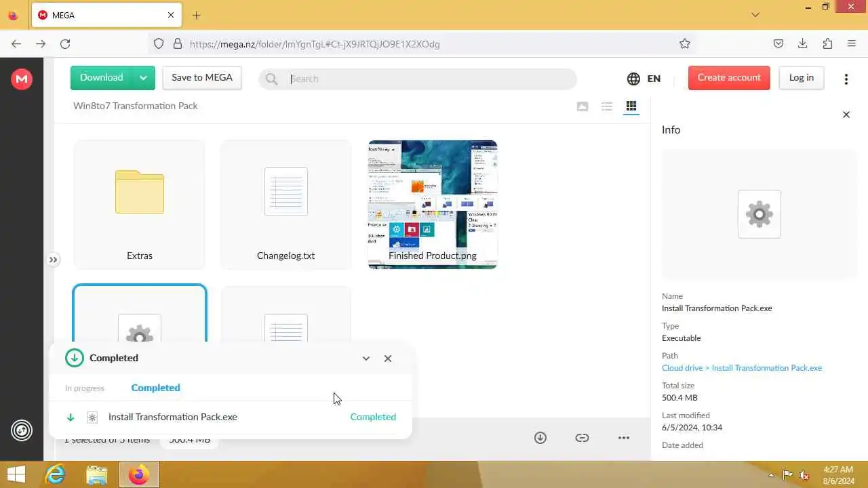868x488 pixels.
Task: Select the Changelog.txt file
Action: click(285, 205)
